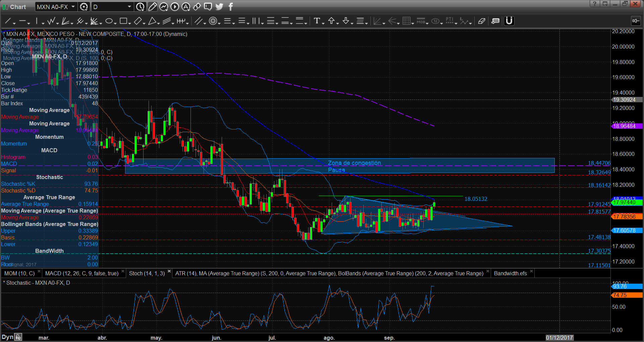The height and width of the screenshot is (342, 644).
Task: Select the filled highlight rectangle tool
Action: [x=360, y=21]
